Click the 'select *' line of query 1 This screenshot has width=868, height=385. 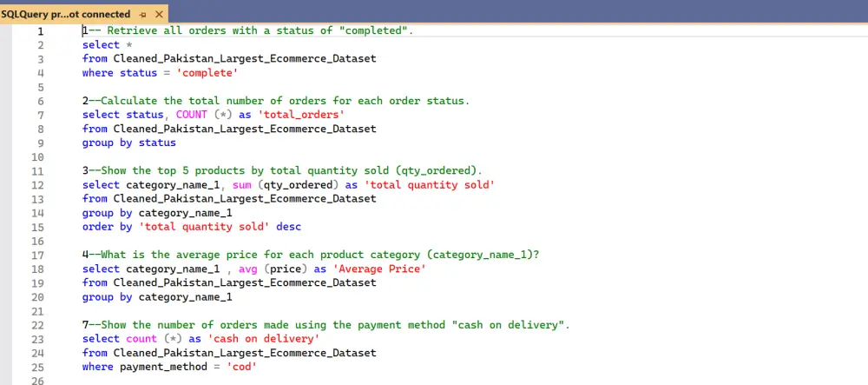point(108,45)
